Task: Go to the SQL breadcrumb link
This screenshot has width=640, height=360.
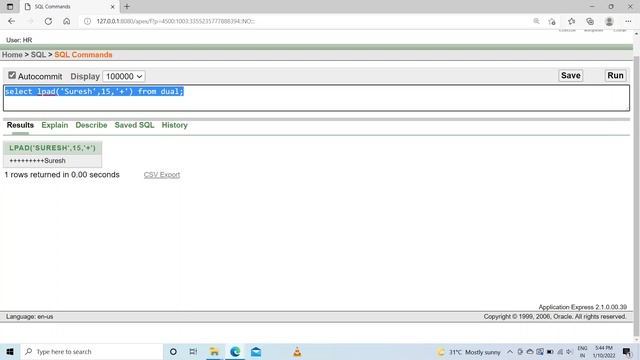Action: pos(38,55)
